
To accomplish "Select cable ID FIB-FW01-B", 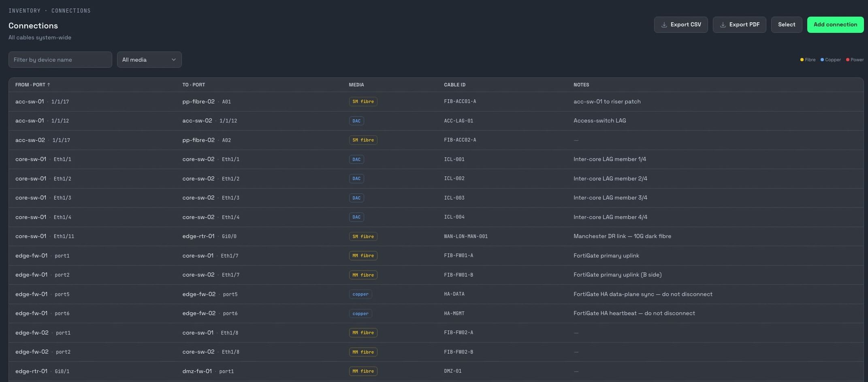I will pos(459,275).
